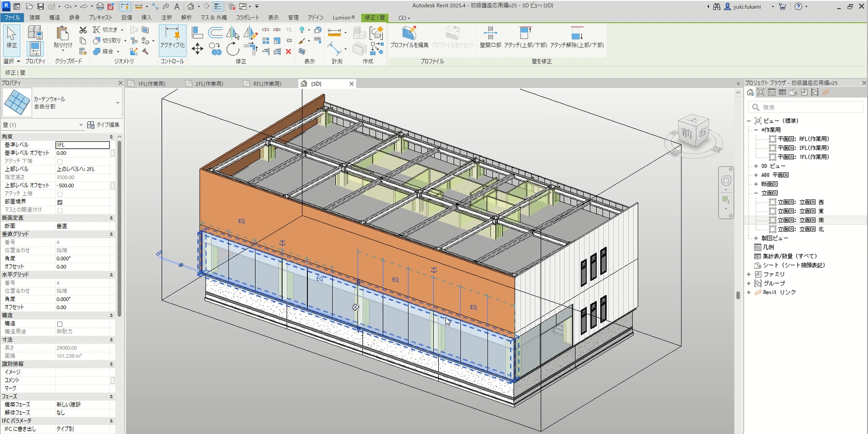Image resolution: width=868 pixels, height=434 pixels.
Task: Click the link icon in Project Browser toolbar
Action: [825, 92]
